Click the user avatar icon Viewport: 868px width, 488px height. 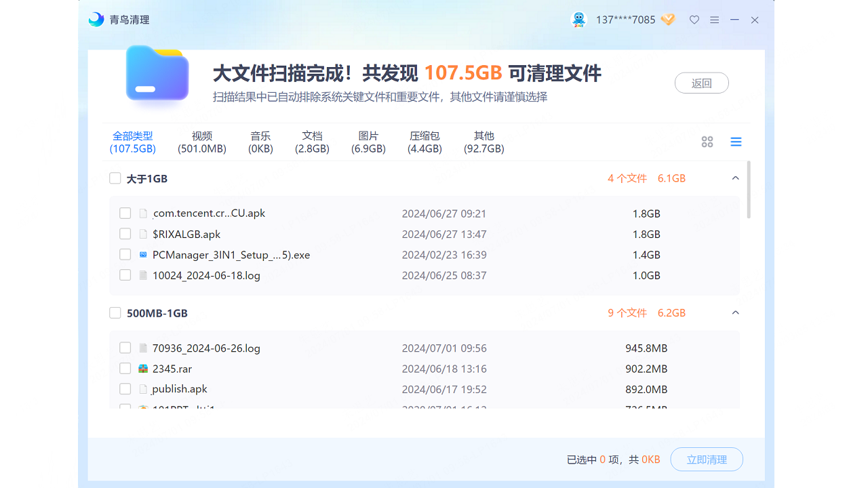578,20
